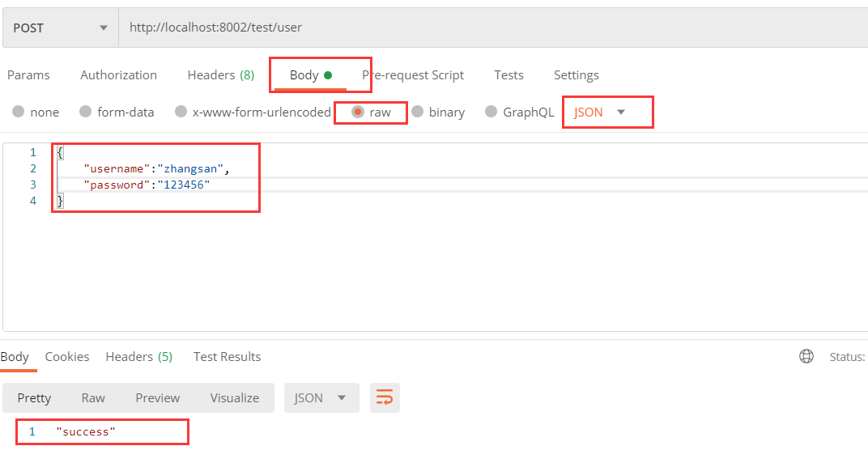Expand the orange JSON body format dropdown
The height and width of the screenshot is (463, 868).
click(x=600, y=113)
